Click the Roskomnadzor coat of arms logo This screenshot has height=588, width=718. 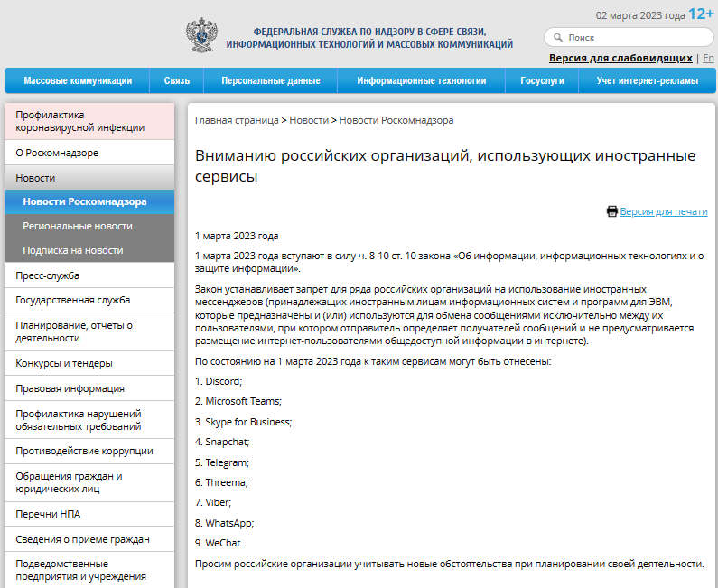201,35
